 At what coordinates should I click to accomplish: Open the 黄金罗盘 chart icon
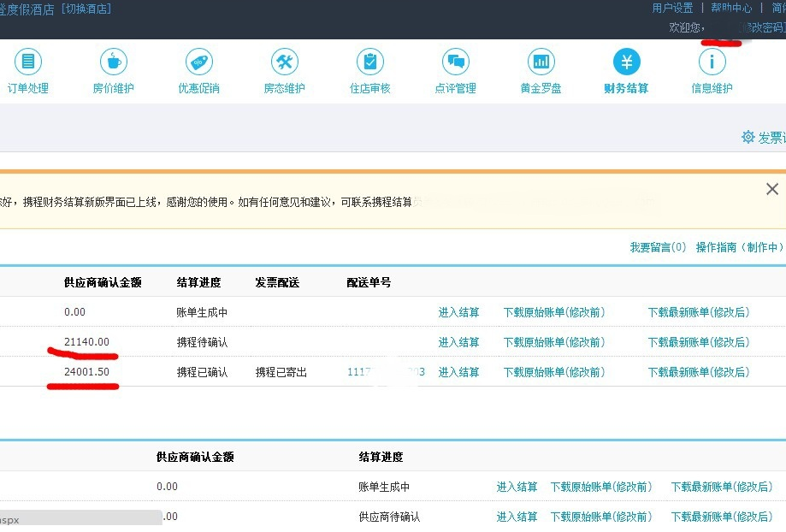tap(541, 62)
